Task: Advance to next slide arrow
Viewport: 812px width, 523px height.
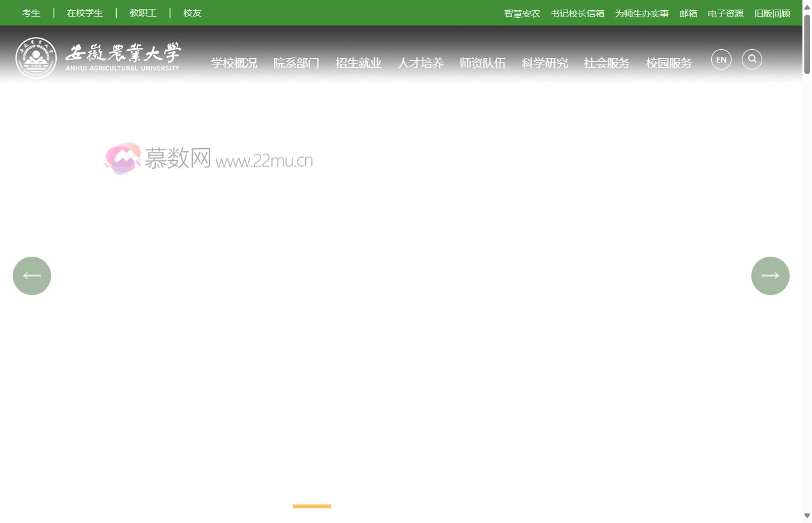Action: point(770,276)
